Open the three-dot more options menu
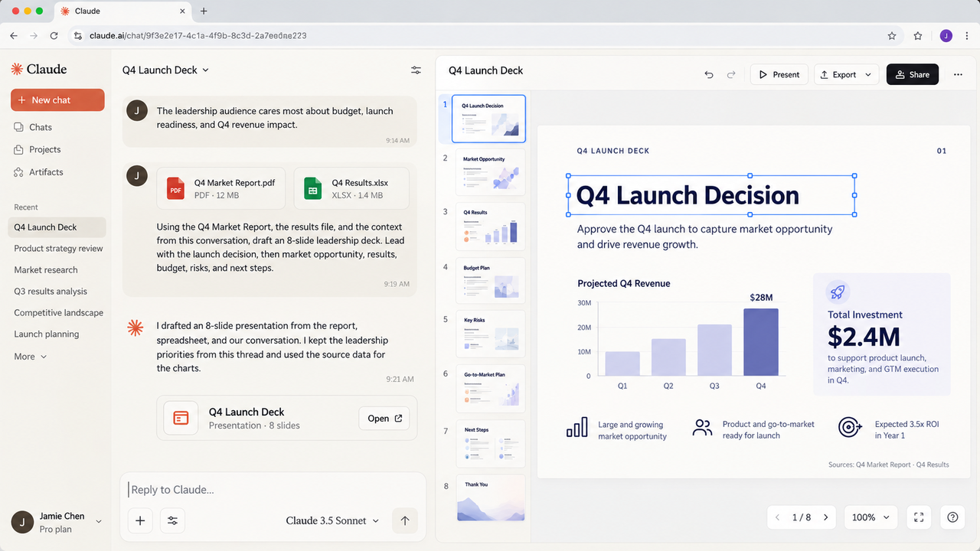The width and height of the screenshot is (980, 551). (x=958, y=74)
